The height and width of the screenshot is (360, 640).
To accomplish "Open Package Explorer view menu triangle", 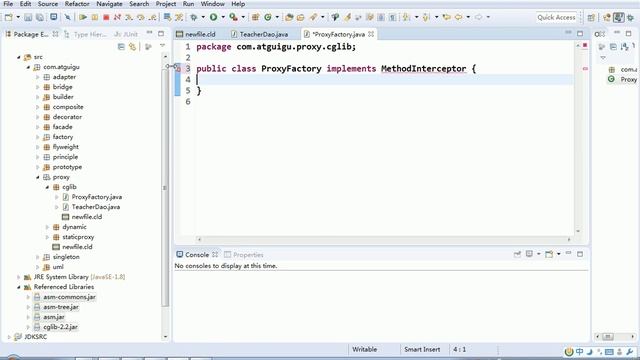I will [162, 46].
